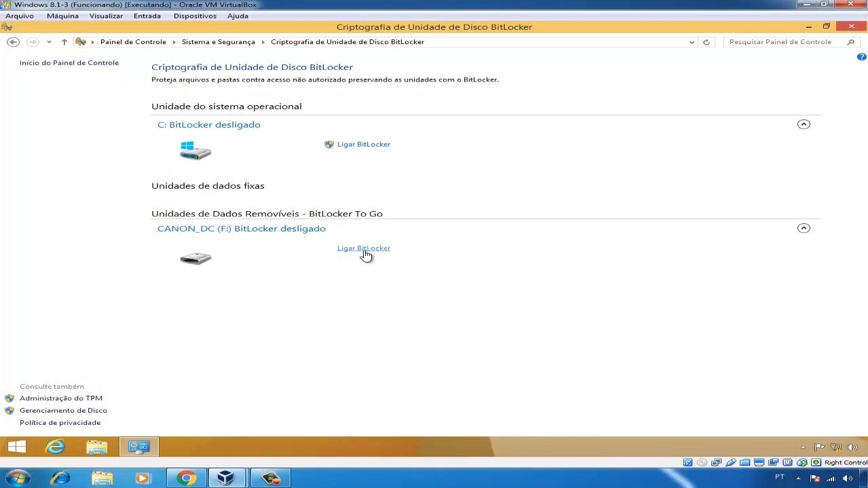868x488 pixels.
Task: Open the Windows 8.1 guest Start button
Action: click(x=17, y=447)
